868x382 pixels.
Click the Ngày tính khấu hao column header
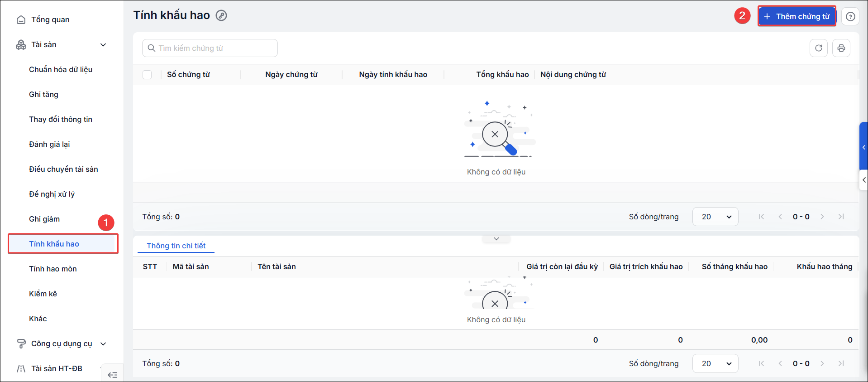pyautogui.click(x=393, y=75)
